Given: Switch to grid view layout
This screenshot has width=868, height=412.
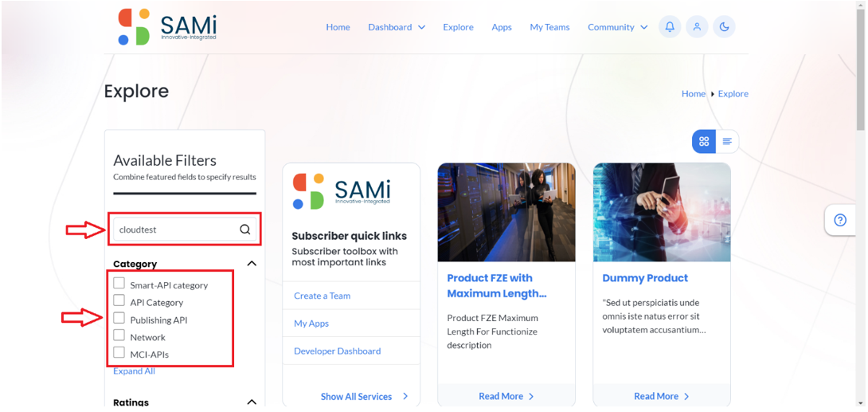Looking at the screenshot, I should tap(704, 141).
